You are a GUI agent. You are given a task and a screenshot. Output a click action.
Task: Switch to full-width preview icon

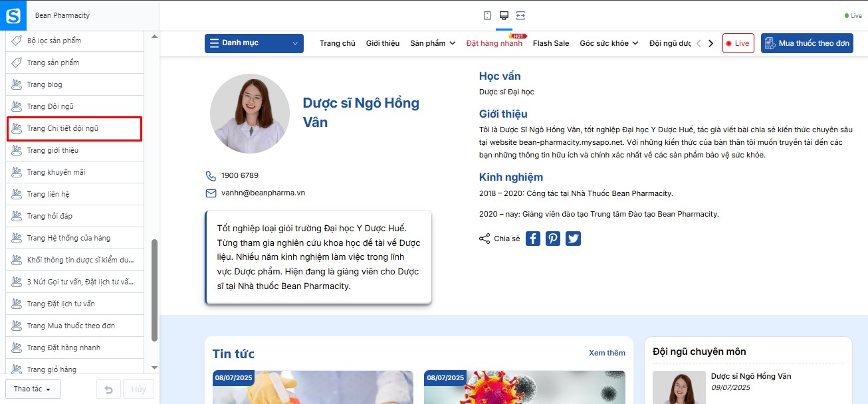[x=521, y=15]
